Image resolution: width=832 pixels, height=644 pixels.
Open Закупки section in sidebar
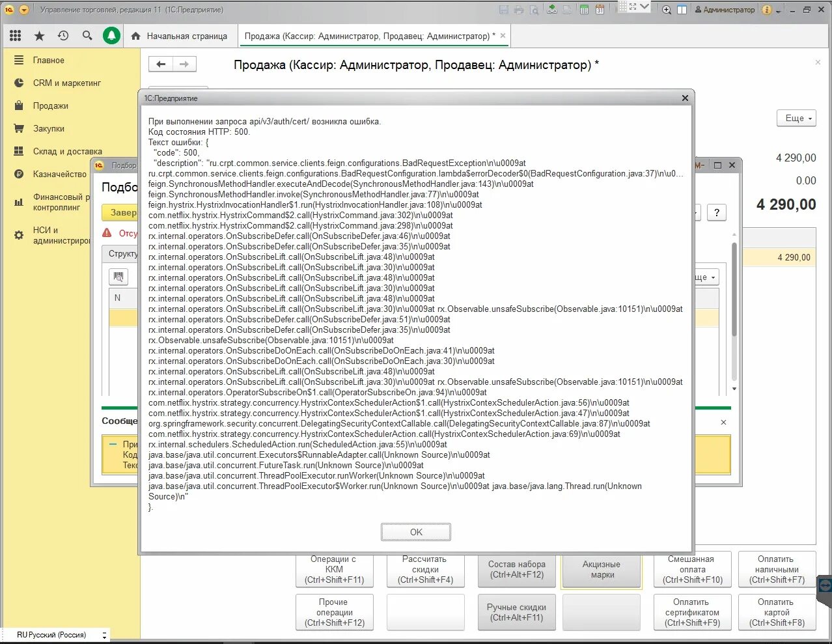[x=49, y=128]
